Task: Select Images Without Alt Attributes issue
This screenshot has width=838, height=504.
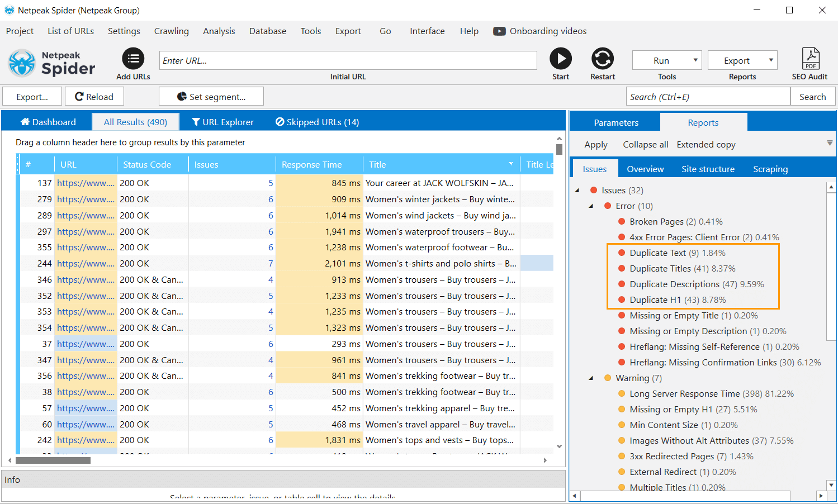Action: 712,441
